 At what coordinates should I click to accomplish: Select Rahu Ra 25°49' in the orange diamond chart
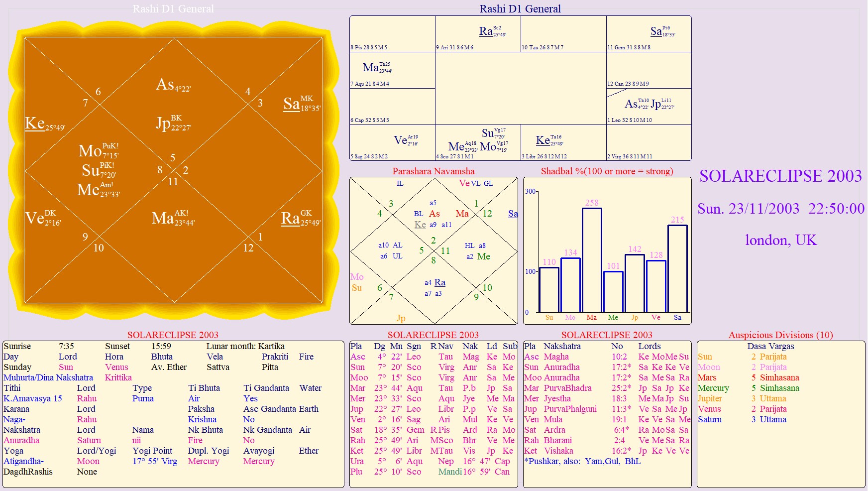click(301, 218)
